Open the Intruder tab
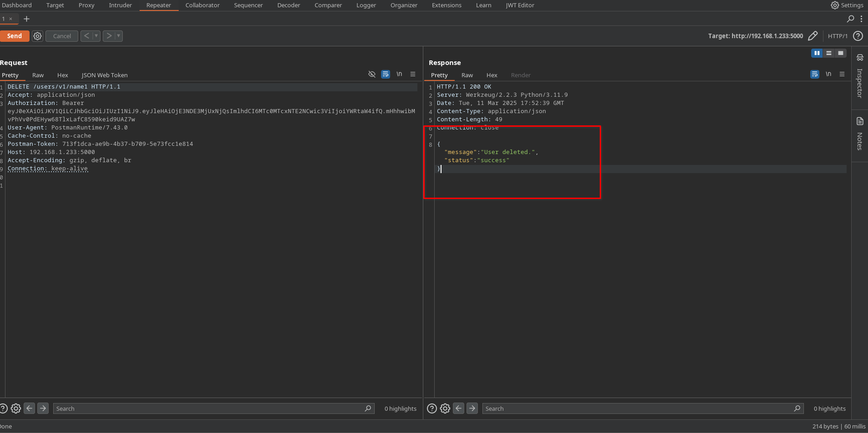 tap(120, 5)
